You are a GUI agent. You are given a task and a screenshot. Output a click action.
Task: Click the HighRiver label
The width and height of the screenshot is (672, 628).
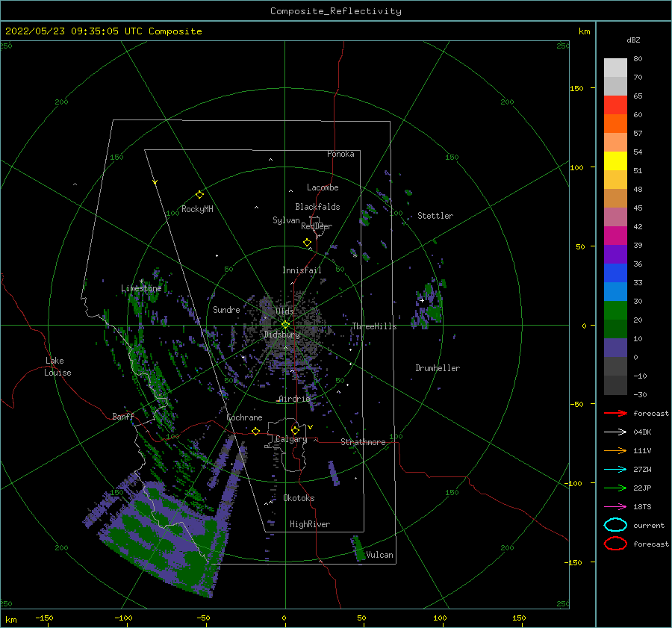(310, 524)
